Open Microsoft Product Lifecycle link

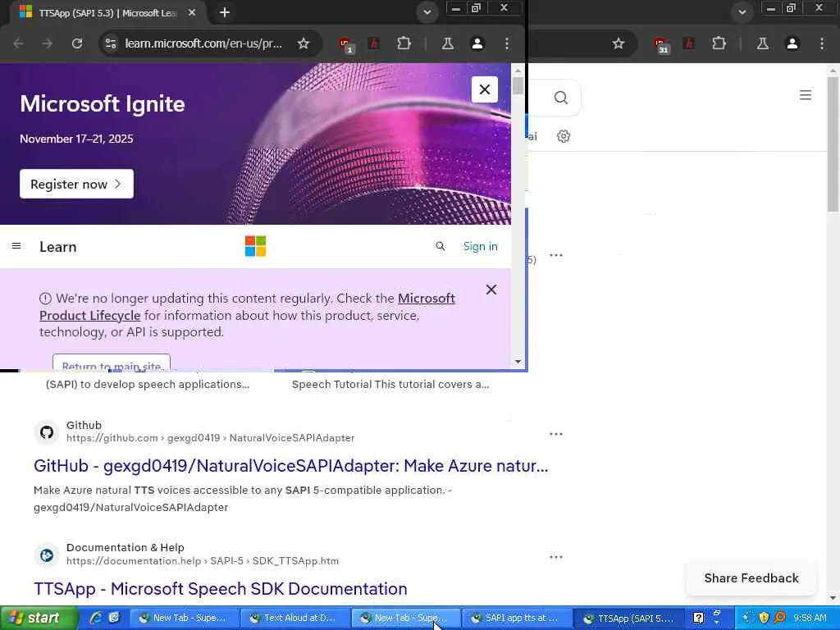(x=247, y=307)
